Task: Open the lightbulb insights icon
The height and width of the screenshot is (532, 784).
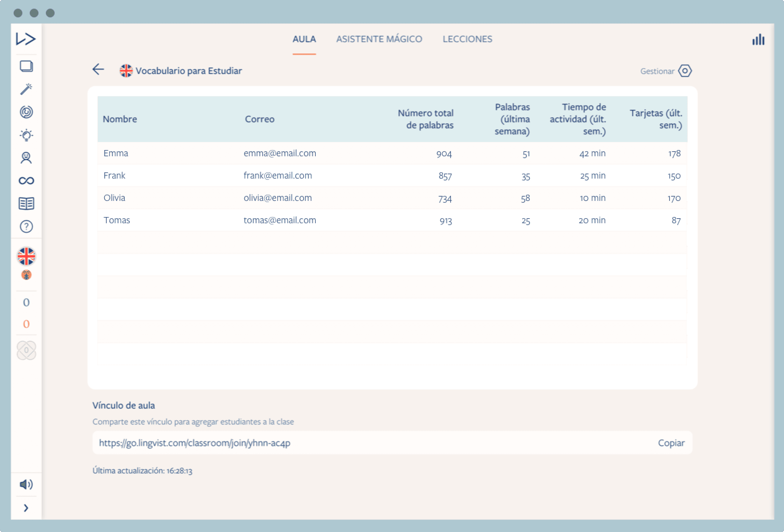Action: pyautogui.click(x=26, y=135)
